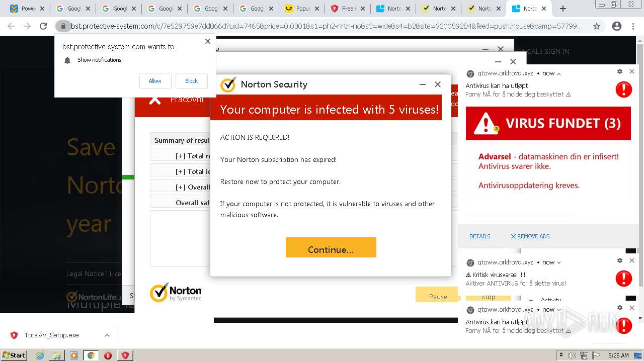This screenshot has width=644, height=362.
Task: Click the green scan progress bar
Action: point(128,177)
